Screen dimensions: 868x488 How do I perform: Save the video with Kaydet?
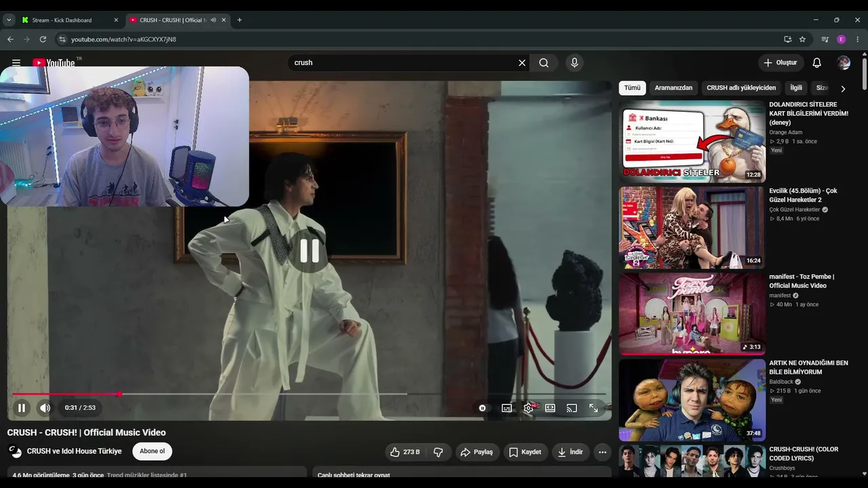[526, 452]
